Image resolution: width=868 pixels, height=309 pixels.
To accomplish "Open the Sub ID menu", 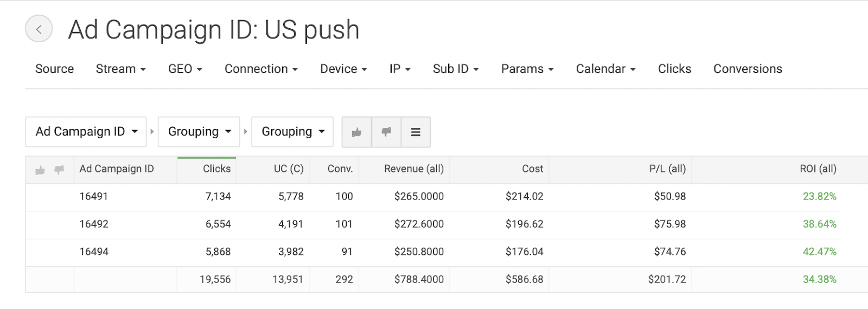I will click(456, 69).
